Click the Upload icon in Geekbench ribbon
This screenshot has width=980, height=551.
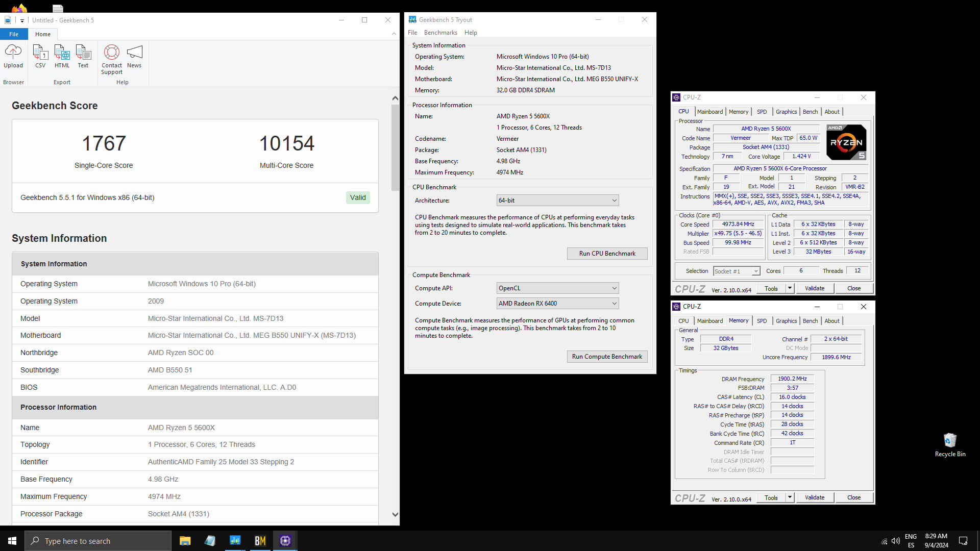pos(13,56)
